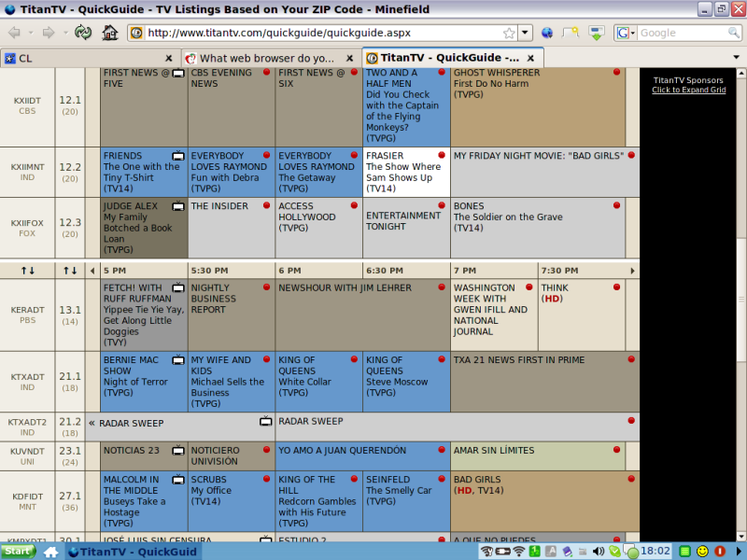This screenshot has height=560, width=747.
Task: Open the Wi-Fi signal tray icon
Action: [519, 552]
